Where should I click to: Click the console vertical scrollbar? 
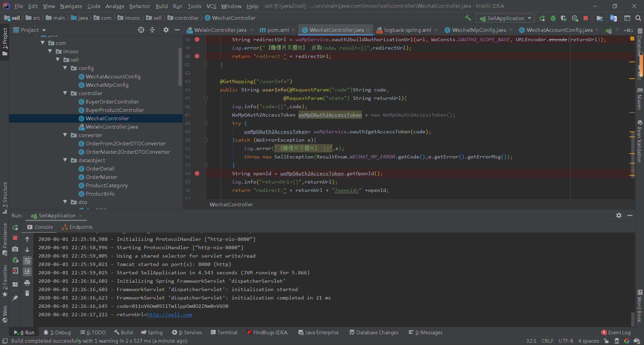click(633, 319)
